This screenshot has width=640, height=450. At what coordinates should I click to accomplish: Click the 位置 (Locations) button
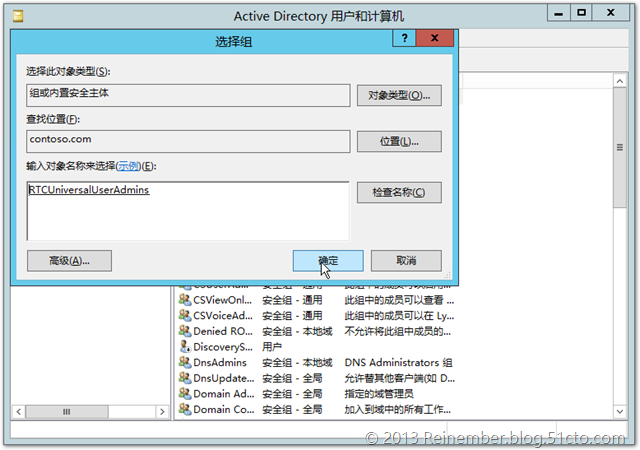(x=398, y=141)
